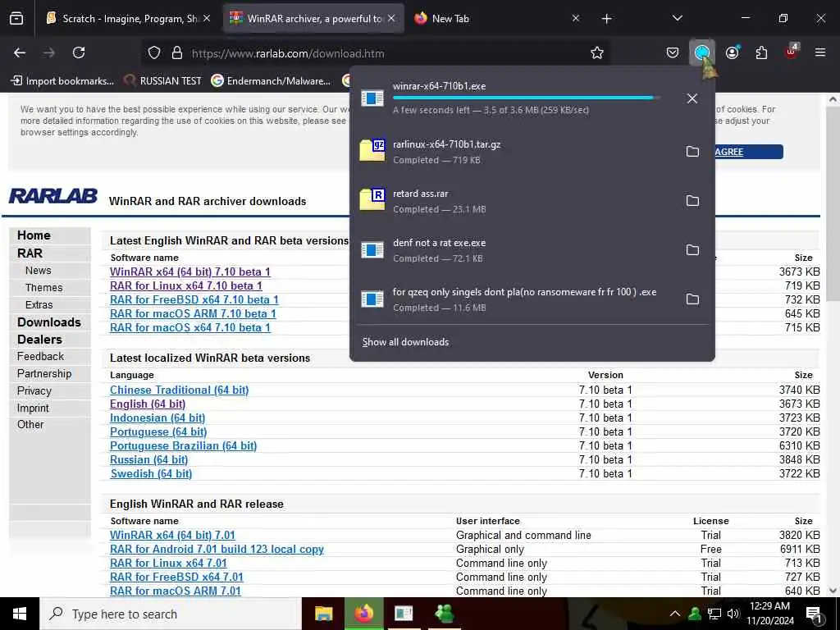Reload the current page
The image size is (840, 630).
pos(79,53)
